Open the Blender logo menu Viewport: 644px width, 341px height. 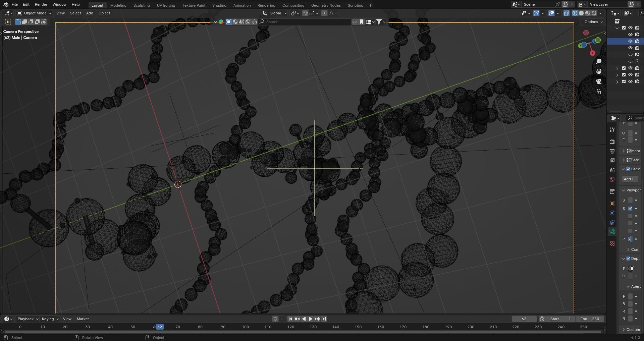6,4
